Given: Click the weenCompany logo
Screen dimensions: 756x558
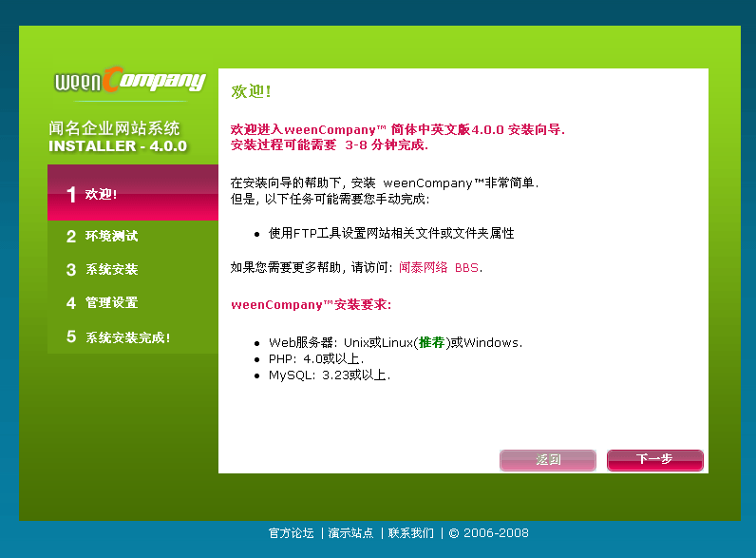Looking at the screenshot, I should [x=130, y=80].
